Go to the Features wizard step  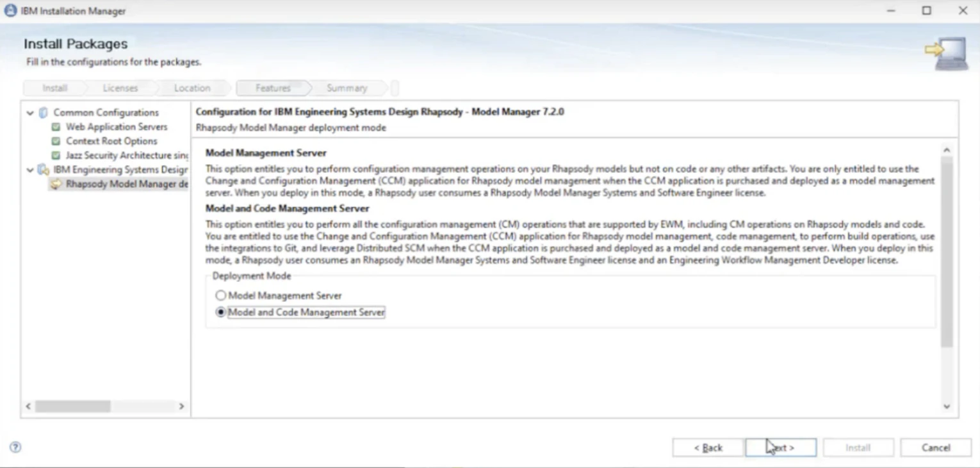(273, 88)
